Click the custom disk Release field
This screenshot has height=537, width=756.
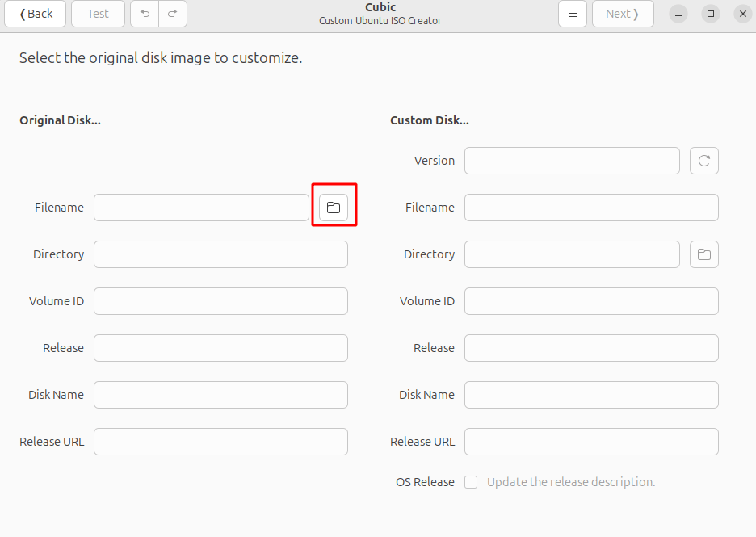[591, 348]
